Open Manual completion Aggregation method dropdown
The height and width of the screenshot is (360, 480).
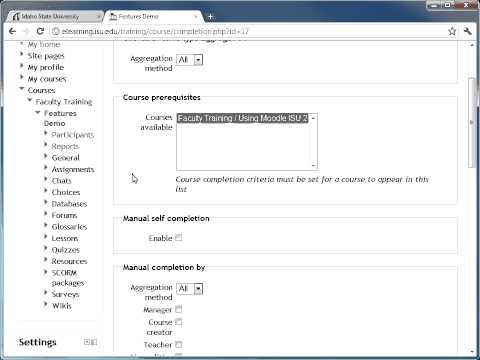(189, 289)
